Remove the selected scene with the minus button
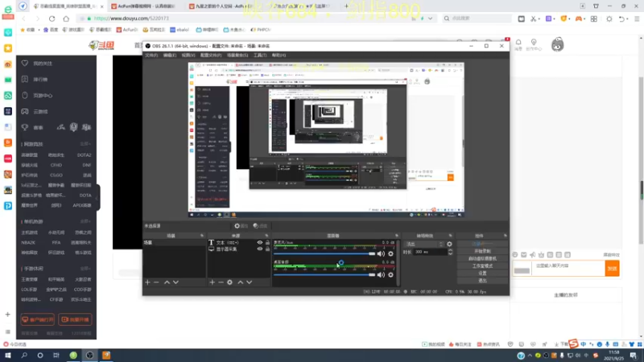The width and height of the screenshot is (644, 362). [x=156, y=282]
